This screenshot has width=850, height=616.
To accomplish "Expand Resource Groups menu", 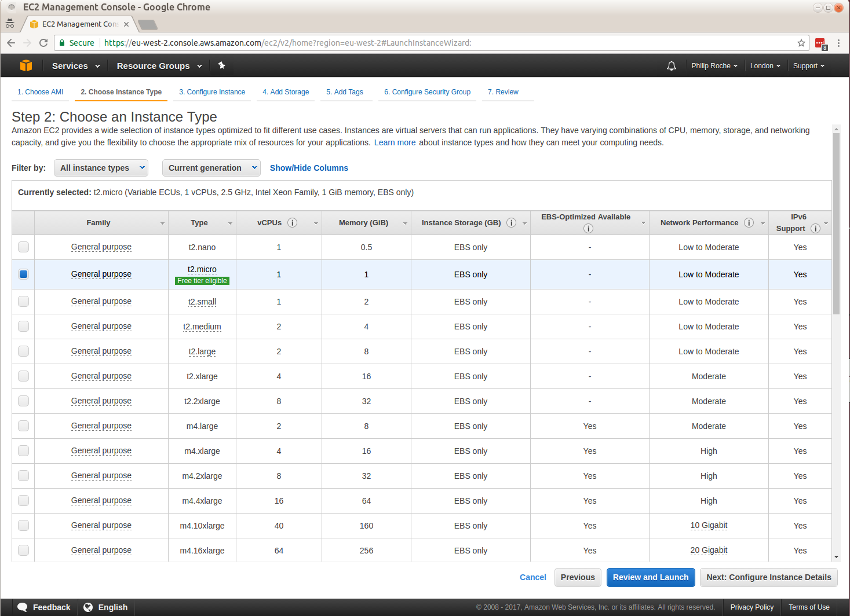I will (x=159, y=66).
